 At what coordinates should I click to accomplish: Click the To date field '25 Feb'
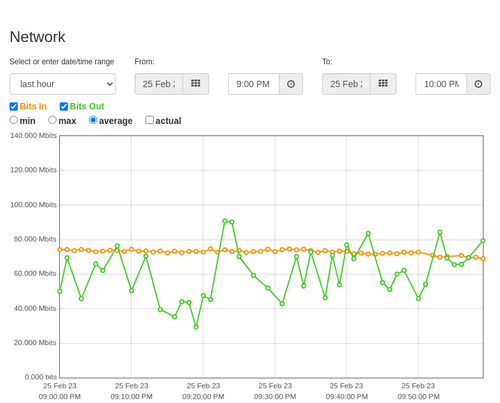pyautogui.click(x=346, y=84)
